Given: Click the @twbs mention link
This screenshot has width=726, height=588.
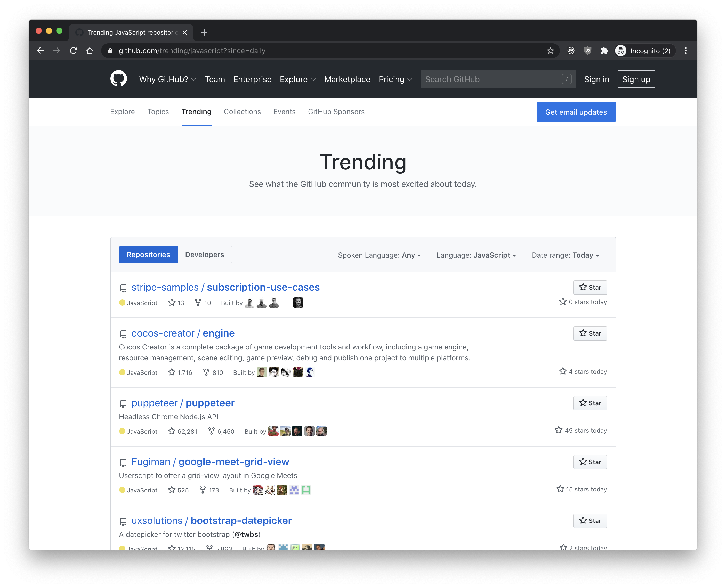Looking at the screenshot, I should click(x=246, y=535).
